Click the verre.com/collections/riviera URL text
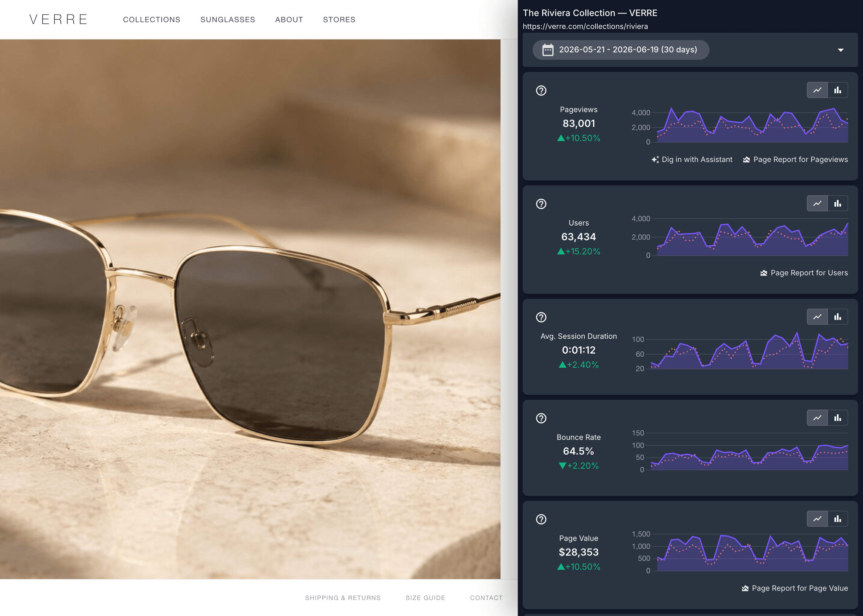Screen dimensions: 863x616 pos(585,26)
